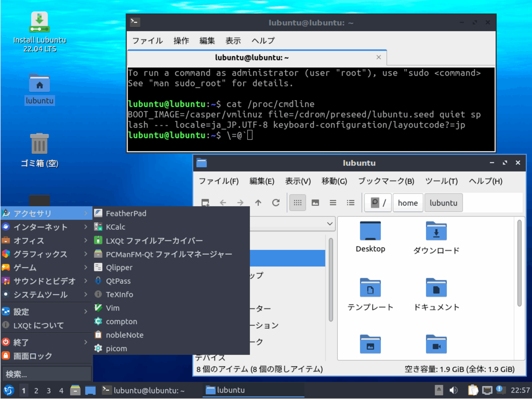Click the volume icon in system tray

(x=453, y=390)
